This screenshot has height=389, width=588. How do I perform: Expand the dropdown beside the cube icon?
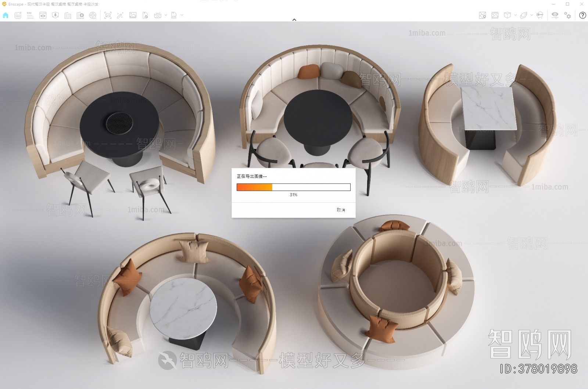[516, 15]
